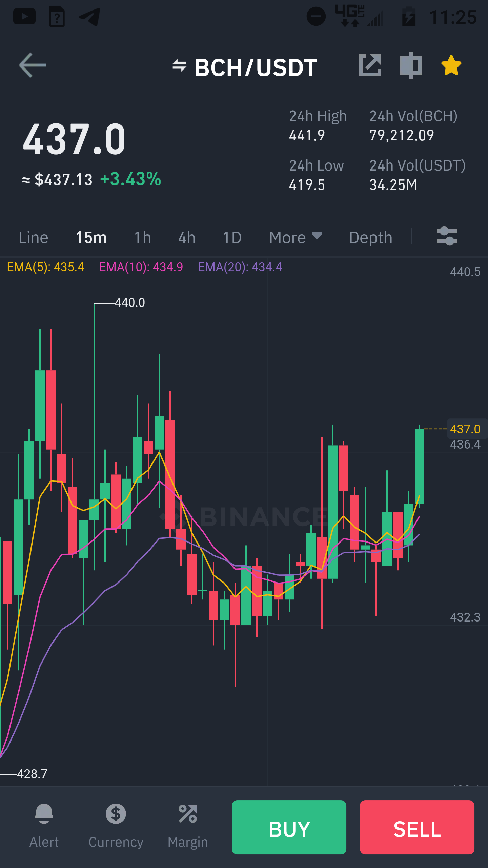488x868 pixels.
Task: Open the Margin percent icon
Action: tap(188, 814)
